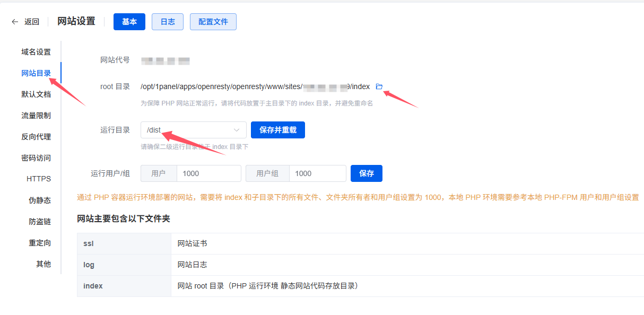
Task: Select HTTPS in the sidebar
Action: coord(39,179)
